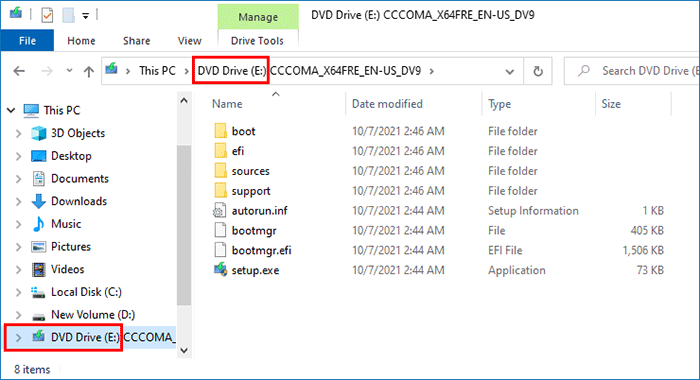The height and width of the screenshot is (380, 700).
Task: Click the bootmgr.efi file name
Action: click(261, 251)
